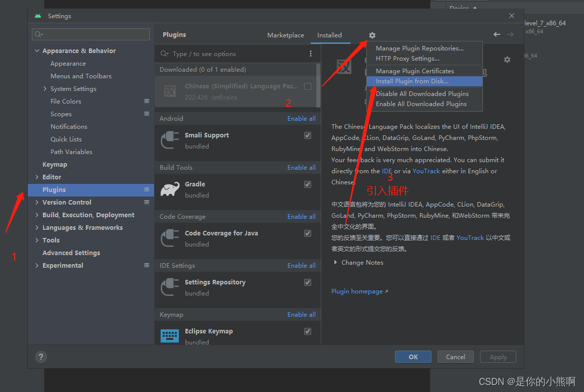Screen dimensions: 584x392
Task: Click the Smali Support plug icon
Action: [170, 140]
